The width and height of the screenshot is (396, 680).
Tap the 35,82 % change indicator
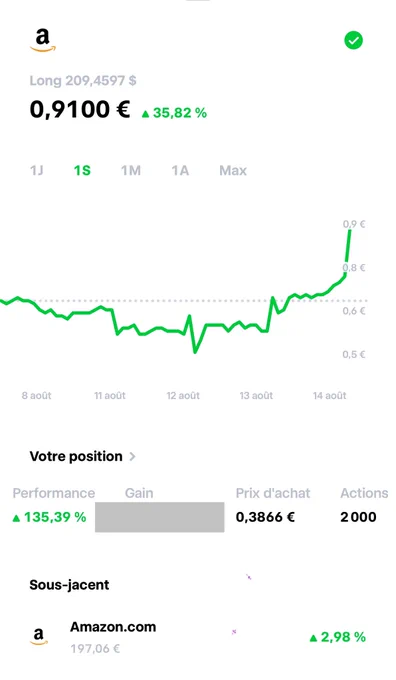tap(174, 113)
